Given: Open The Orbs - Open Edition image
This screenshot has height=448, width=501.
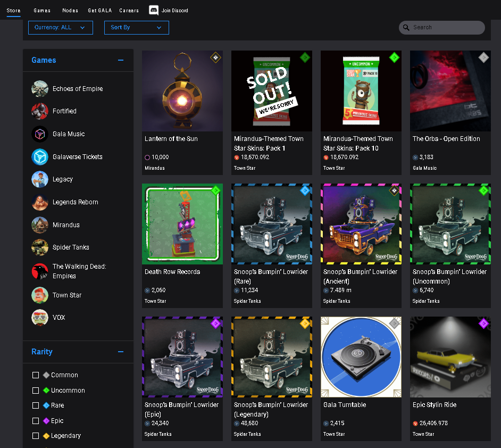Looking at the screenshot, I should (450, 91).
